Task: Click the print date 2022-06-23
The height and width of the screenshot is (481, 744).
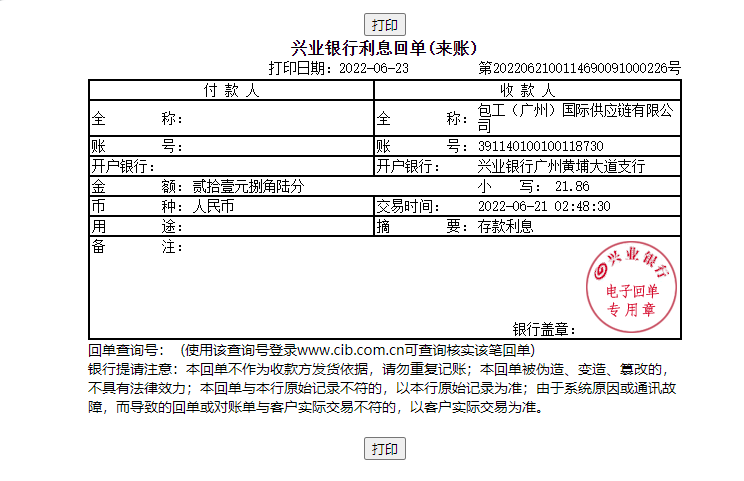Action: (374, 68)
